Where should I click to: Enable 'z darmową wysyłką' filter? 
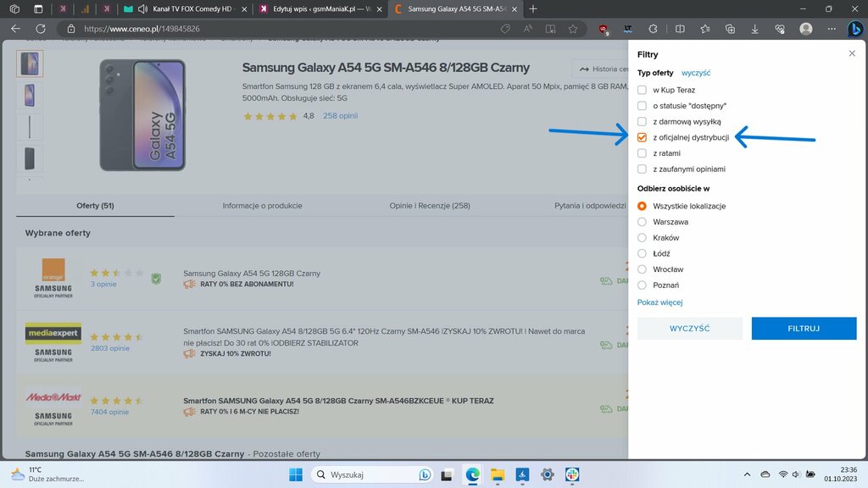tap(642, 122)
